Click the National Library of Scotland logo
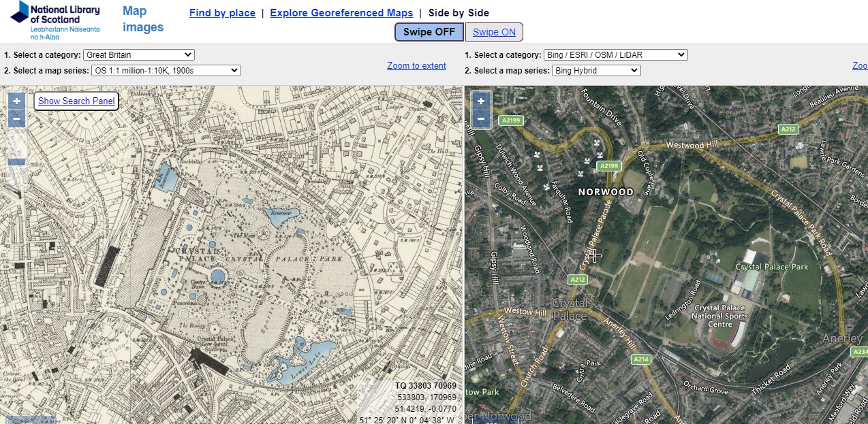This screenshot has height=424, width=868. click(55, 20)
